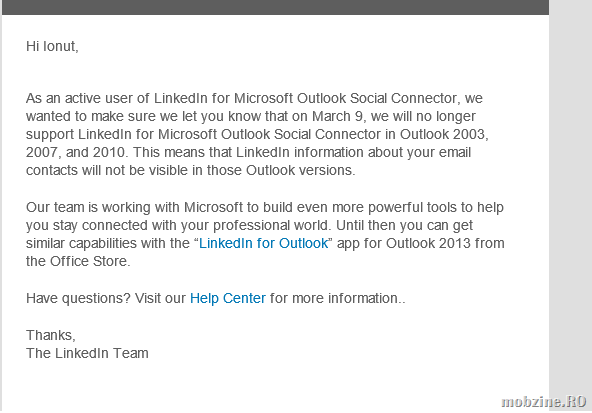Click the "Thanks," closing line
The image size is (592, 413).
click(51, 335)
